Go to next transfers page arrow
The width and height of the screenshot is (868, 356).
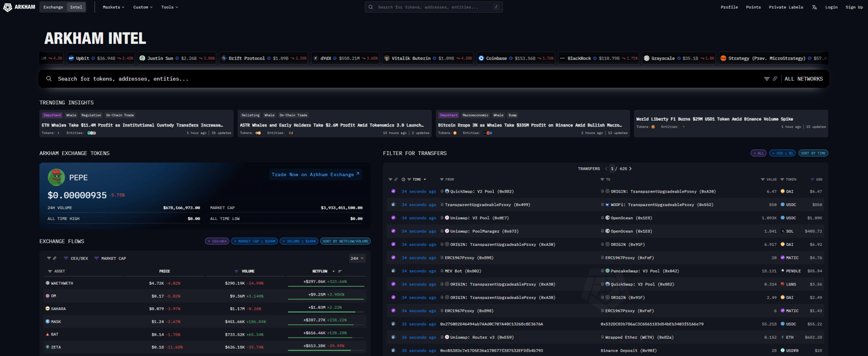pyautogui.click(x=630, y=168)
